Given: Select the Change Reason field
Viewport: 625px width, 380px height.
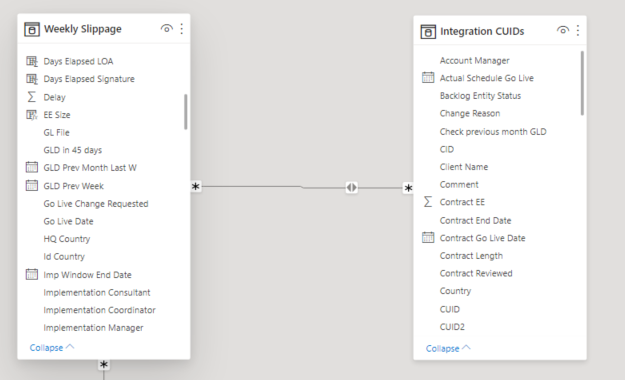Looking at the screenshot, I should point(470,113).
